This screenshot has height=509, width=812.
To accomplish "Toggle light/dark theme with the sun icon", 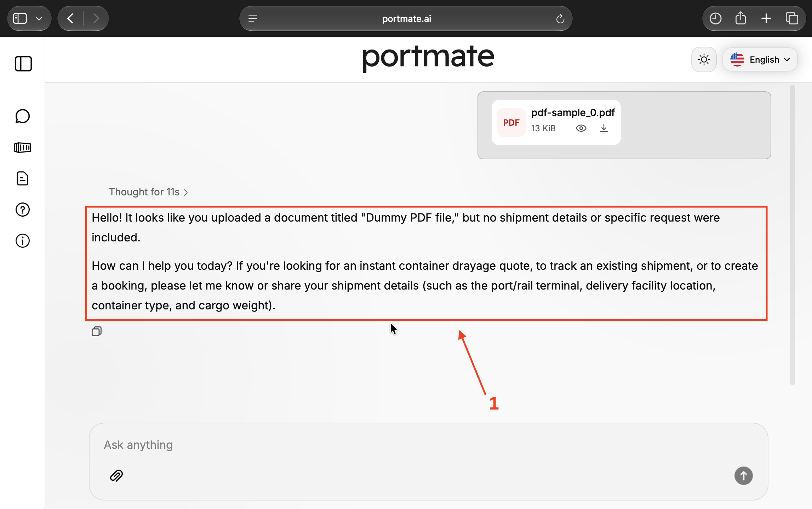I will [x=704, y=59].
